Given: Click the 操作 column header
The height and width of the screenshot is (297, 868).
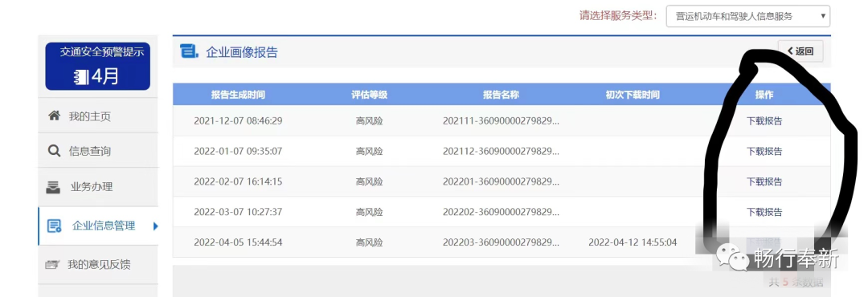Looking at the screenshot, I should click(764, 95).
